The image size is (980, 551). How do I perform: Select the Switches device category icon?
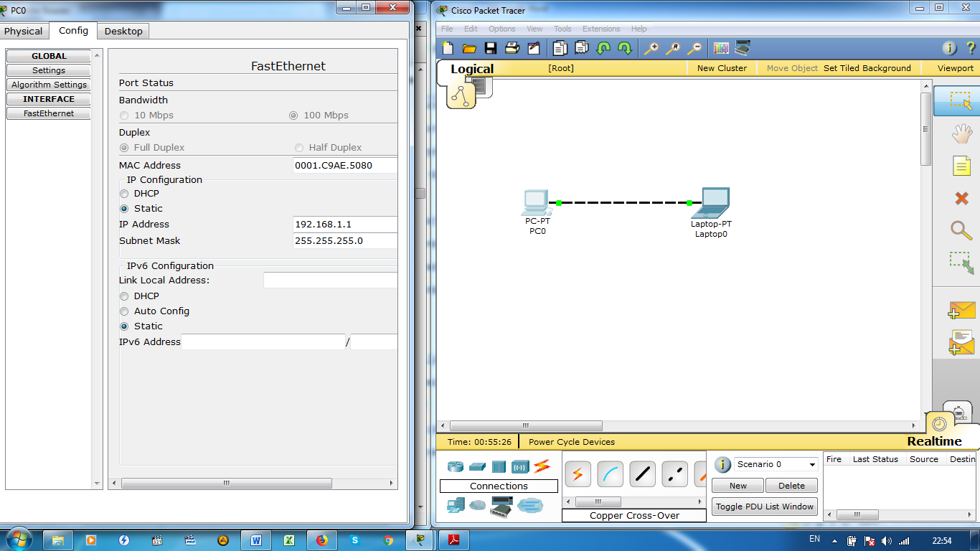pos(477,466)
